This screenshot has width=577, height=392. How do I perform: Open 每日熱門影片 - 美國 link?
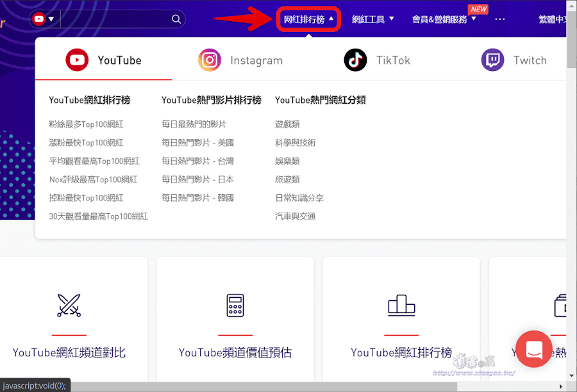coord(197,143)
